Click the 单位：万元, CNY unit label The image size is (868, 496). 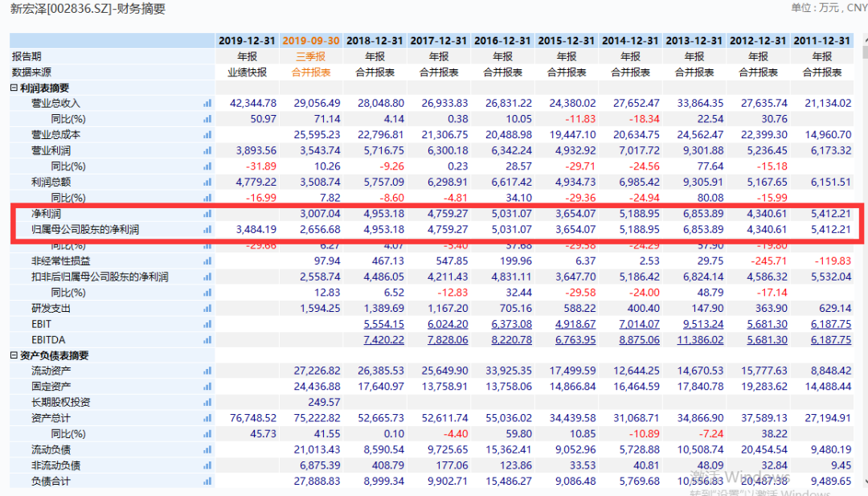click(x=829, y=8)
